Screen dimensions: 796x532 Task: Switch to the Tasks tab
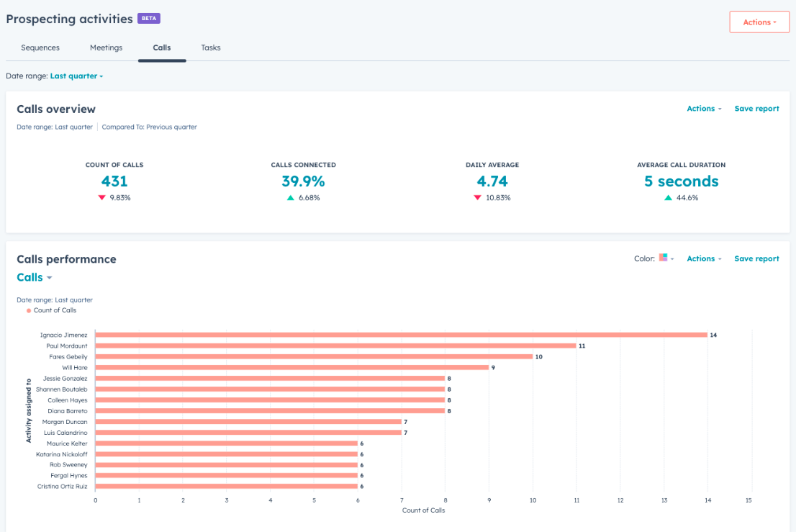tap(211, 48)
